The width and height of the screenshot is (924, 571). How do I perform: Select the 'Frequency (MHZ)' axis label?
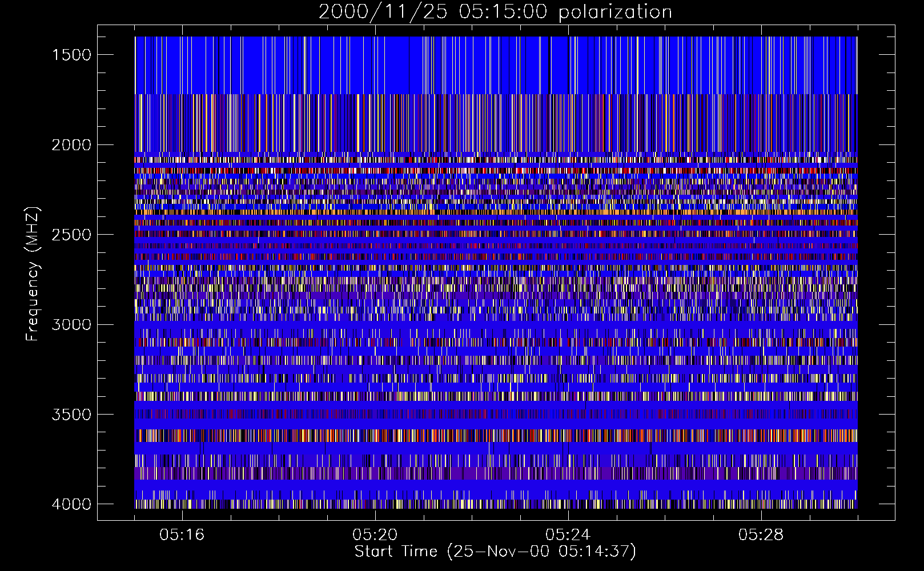tap(33, 274)
